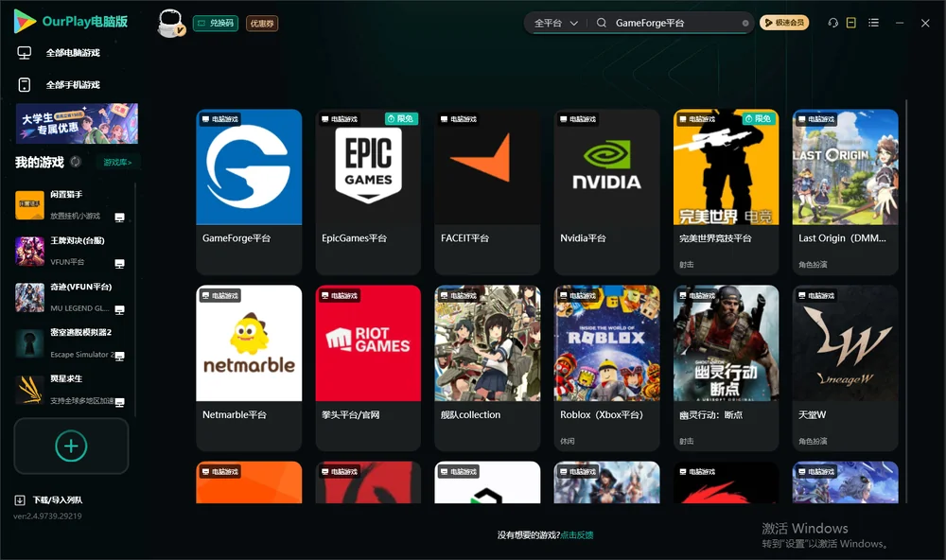Open the FACEIT平台 card
This screenshot has height=560, width=946.
tap(487, 192)
